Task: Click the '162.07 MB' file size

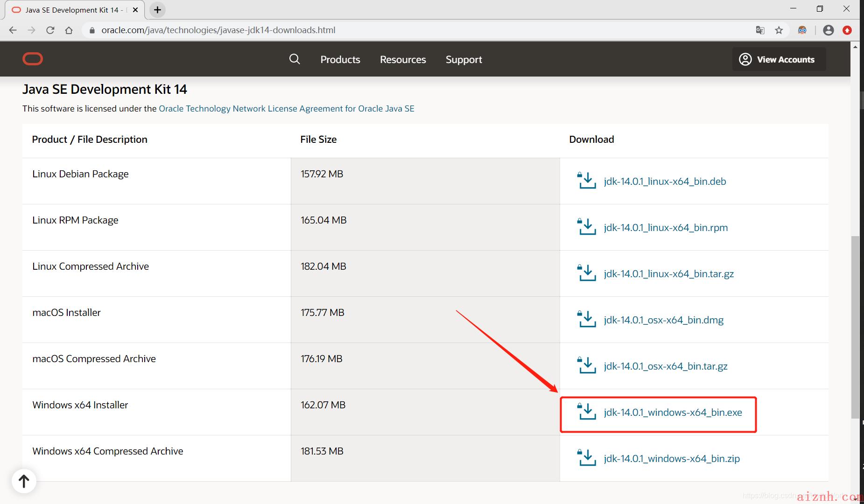Action: (323, 405)
